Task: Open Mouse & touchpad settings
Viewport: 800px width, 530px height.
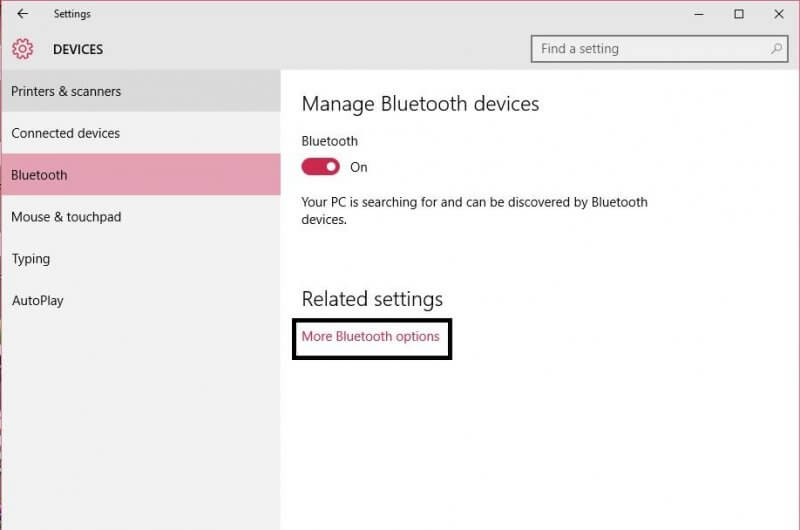Action: point(141,217)
